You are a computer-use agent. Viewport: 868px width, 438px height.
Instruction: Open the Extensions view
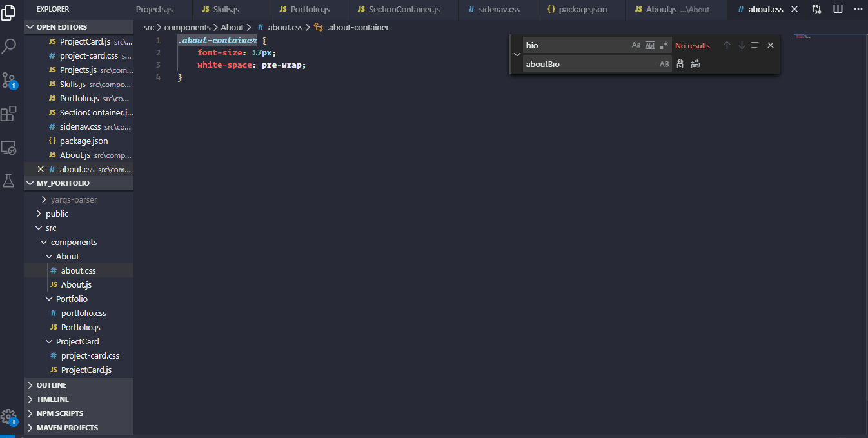pyautogui.click(x=9, y=114)
